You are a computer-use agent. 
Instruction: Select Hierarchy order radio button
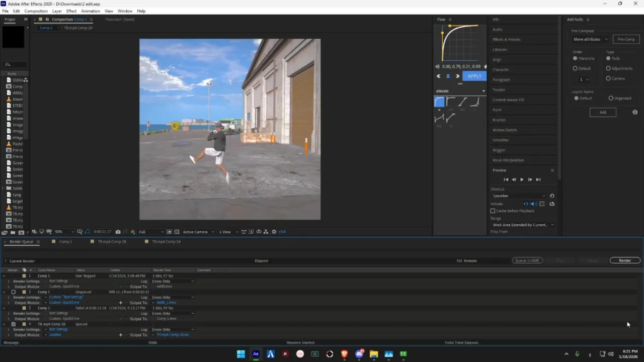[575, 58]
